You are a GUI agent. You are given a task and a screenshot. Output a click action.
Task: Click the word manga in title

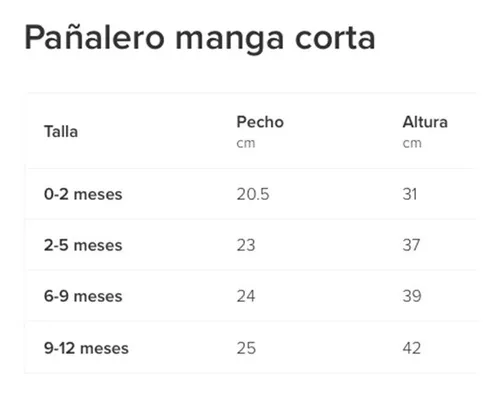pos(230,41)
